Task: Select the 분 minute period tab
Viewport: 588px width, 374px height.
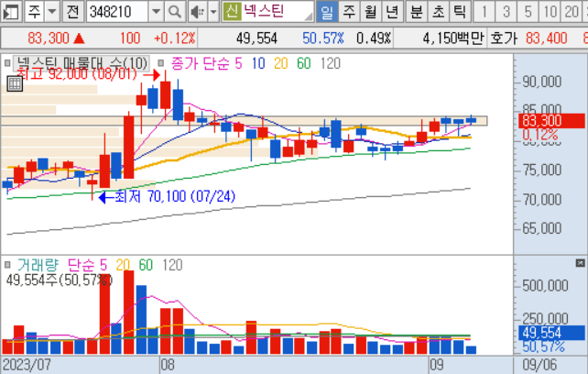Action: click(x=417, y=12)
